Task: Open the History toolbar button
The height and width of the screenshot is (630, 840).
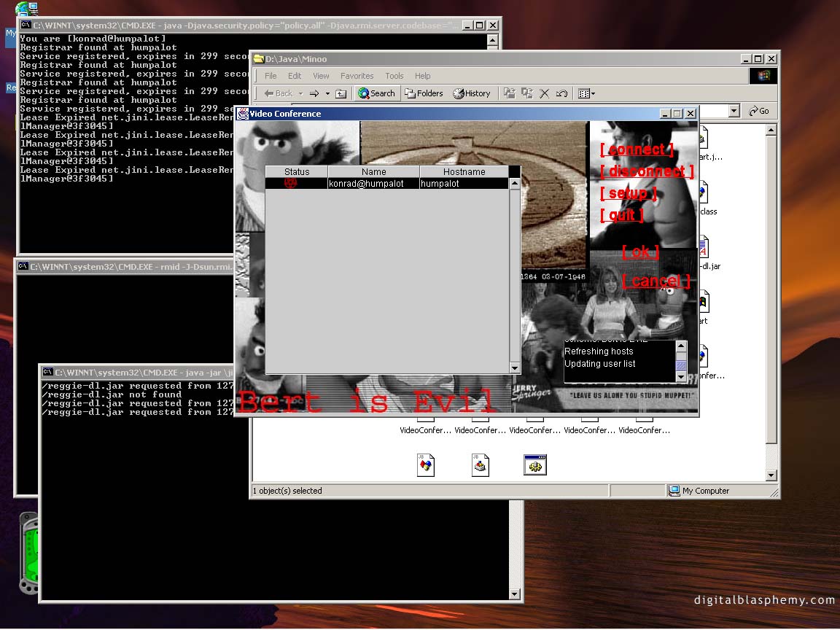Action: [x=472, y=93]
